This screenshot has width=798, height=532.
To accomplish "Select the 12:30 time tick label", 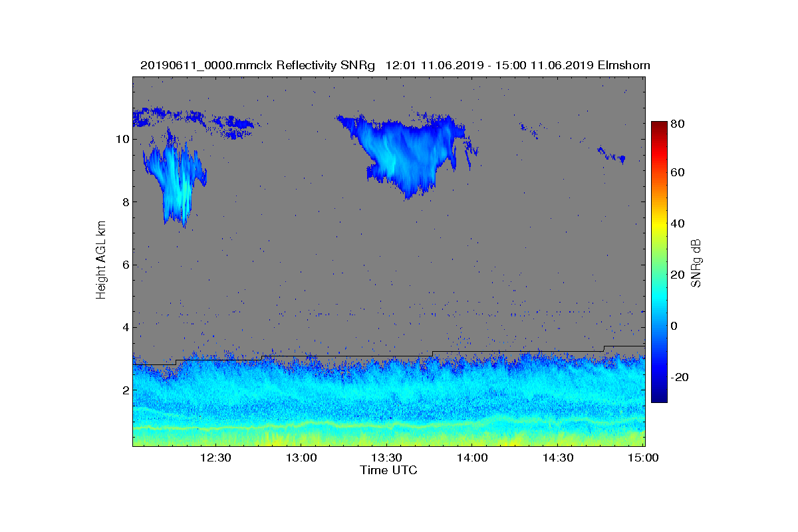I will point(215,458).
